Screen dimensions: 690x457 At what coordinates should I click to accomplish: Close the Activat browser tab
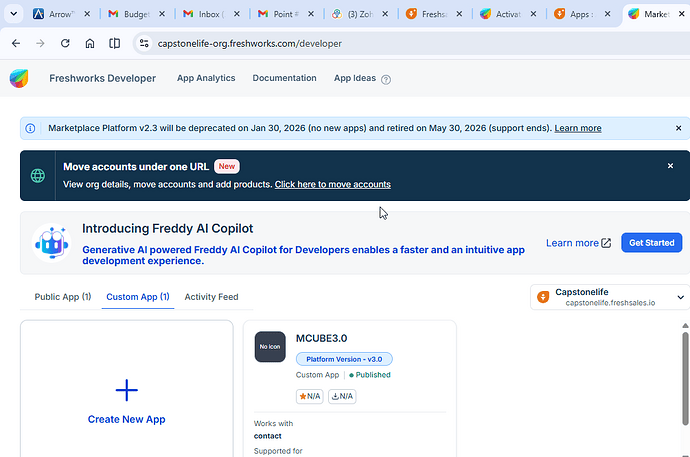point(533,14)
